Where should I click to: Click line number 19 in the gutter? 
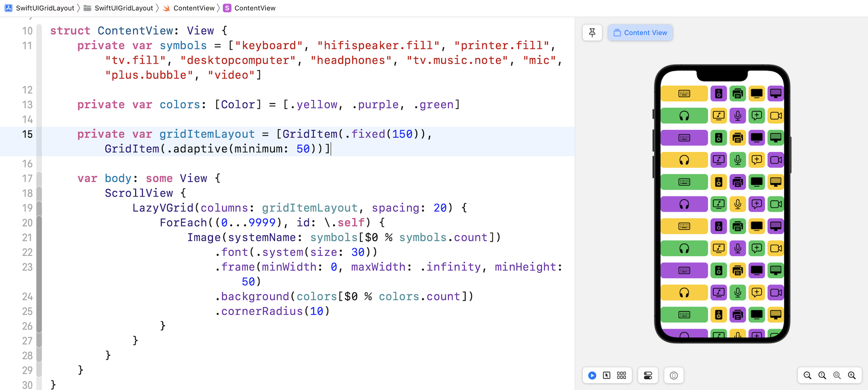(x=27, y=208)
